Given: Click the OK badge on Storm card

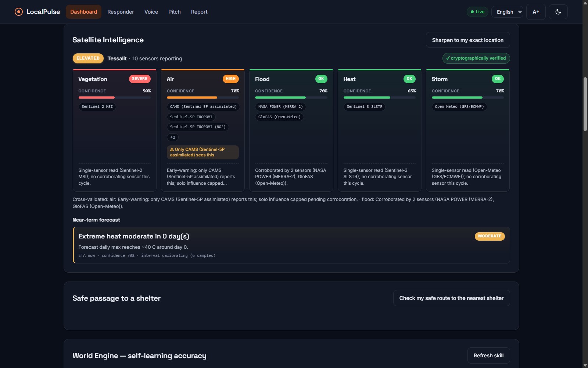Looking at the screenshot, I should pyautogui.click(x=498, y=79).
